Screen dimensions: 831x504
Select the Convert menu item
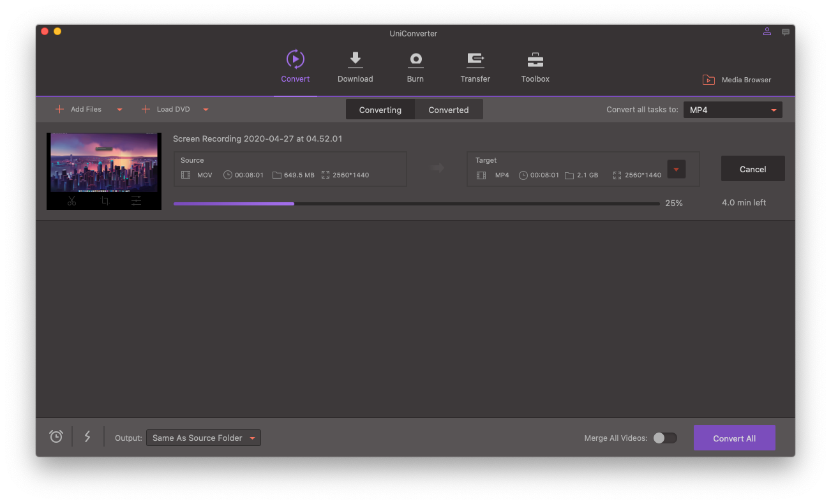point(295,66)
